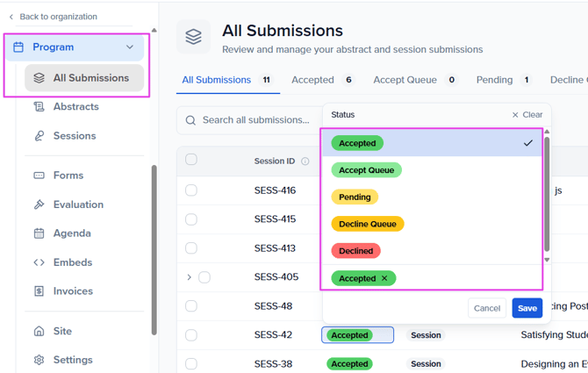Click the Save button
Image resolution: width=588 pixels, height=373 pixels.
tap(527, 308)
